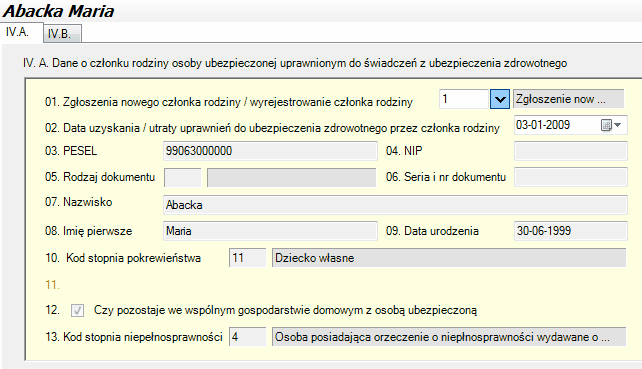This screenshot has height=369, width=642.
Task: Click the '07. Nazwisko' label
Action: (79, 202)
